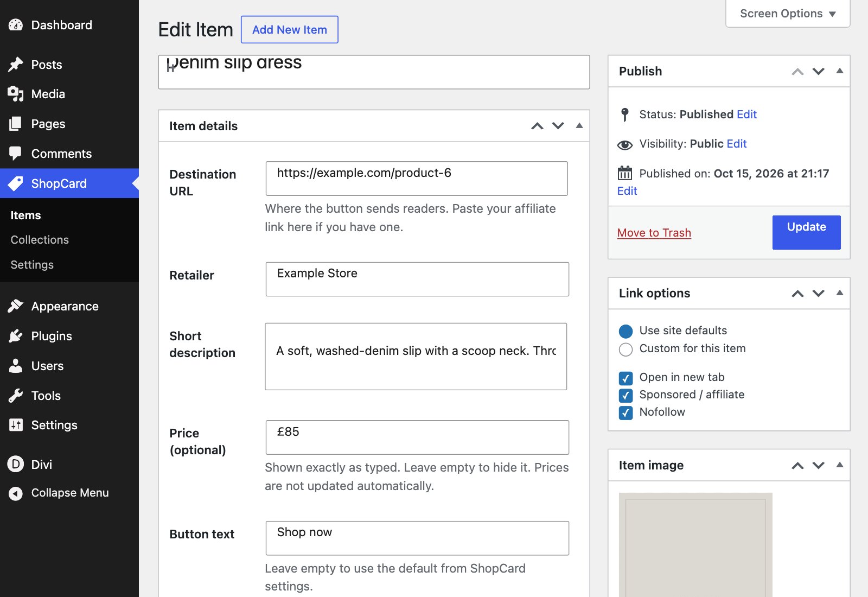This screenshot has width=868, height=597.
Task: Click the Plugins plug icon
Action: (16, 336)
